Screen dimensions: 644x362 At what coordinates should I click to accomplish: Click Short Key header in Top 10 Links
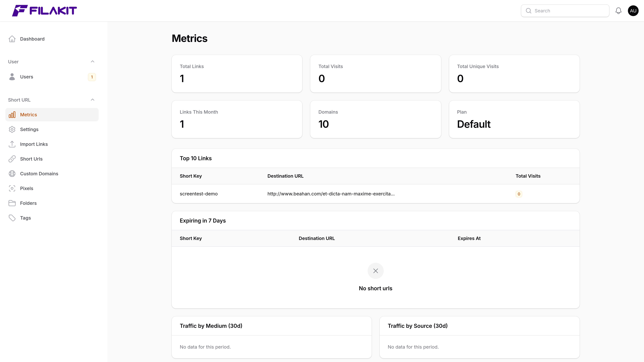pos(191,176)
